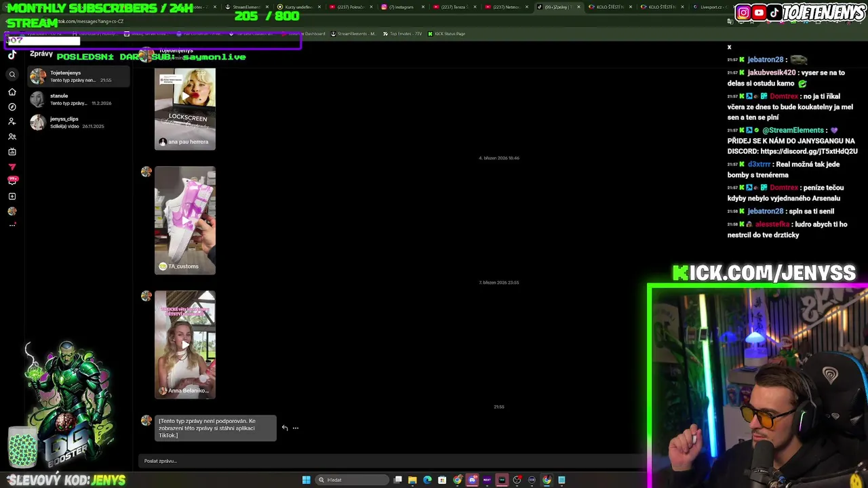Click the Instagram logo in stream overlay

(x=743, y=12)
